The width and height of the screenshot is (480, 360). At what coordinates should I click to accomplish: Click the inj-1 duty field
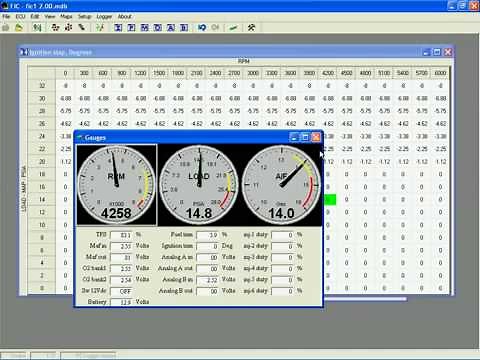click(283, 235)
